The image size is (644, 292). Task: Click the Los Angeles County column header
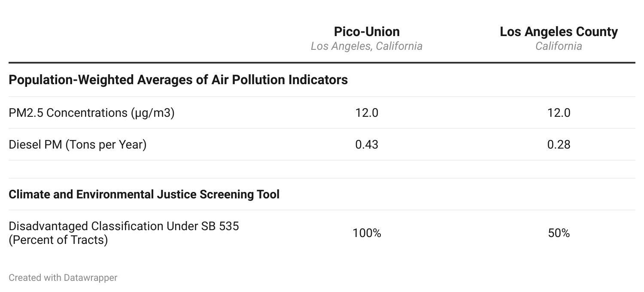pyautogui.click(x=559, y=32)
